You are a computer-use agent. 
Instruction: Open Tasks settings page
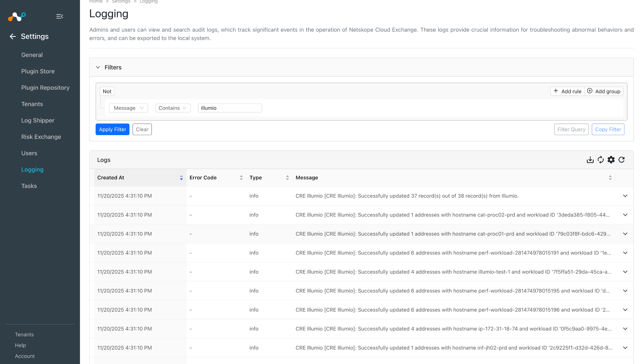pyautogui.click(x=29, y=186)
